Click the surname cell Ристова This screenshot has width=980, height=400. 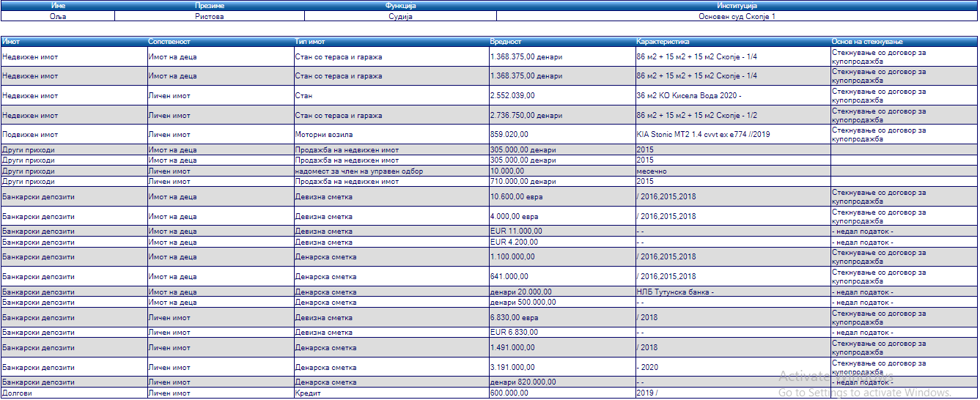tap(210, 16)
